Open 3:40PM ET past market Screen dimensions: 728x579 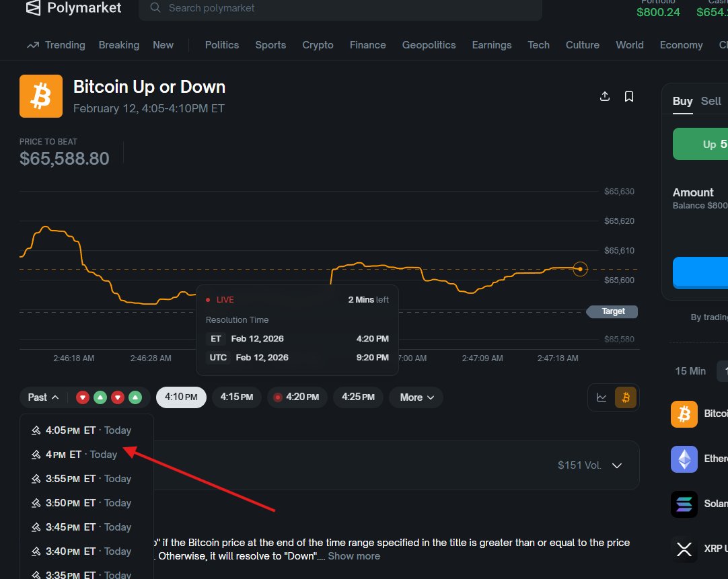pyautogui.click(x=86, y=551)
